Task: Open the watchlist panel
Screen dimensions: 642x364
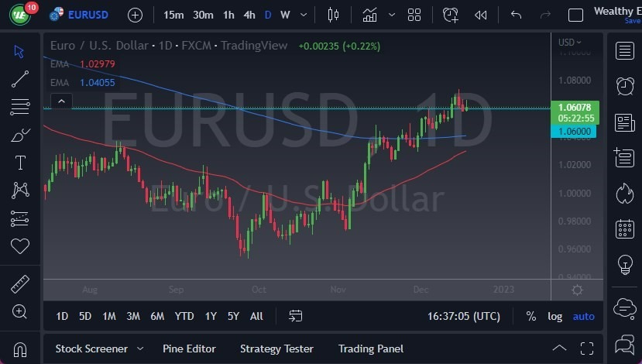Action: [x=624, y=51]
